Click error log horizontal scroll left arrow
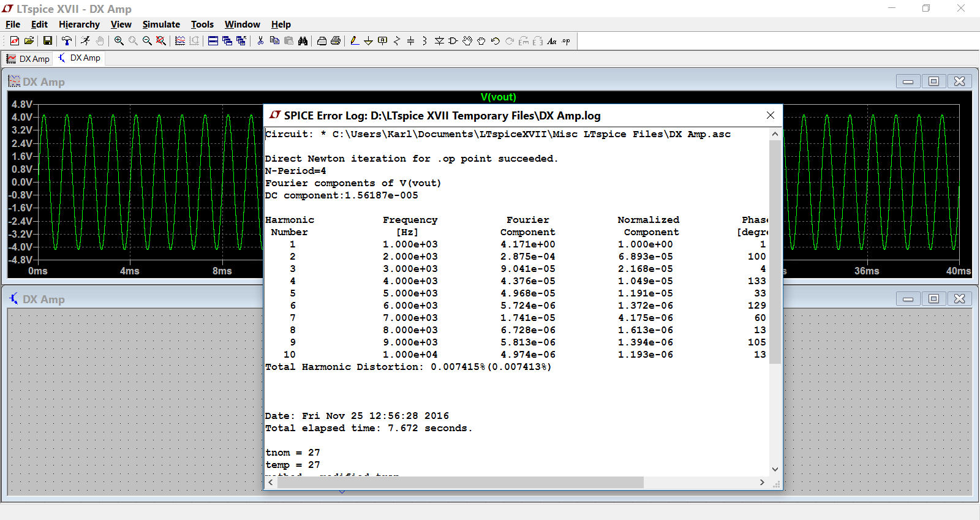The width and height of the screenshot is (980, 520). coord(271,483)
